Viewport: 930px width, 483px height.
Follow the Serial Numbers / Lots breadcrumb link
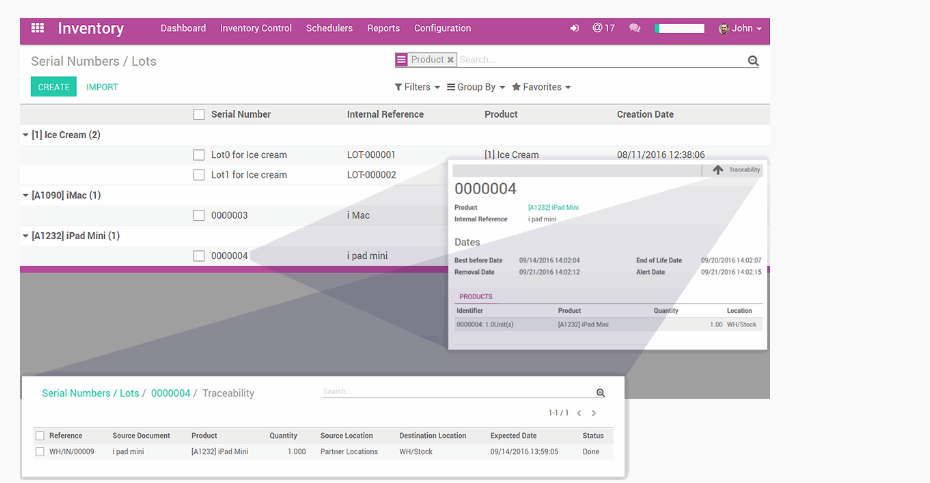point(90,393)
